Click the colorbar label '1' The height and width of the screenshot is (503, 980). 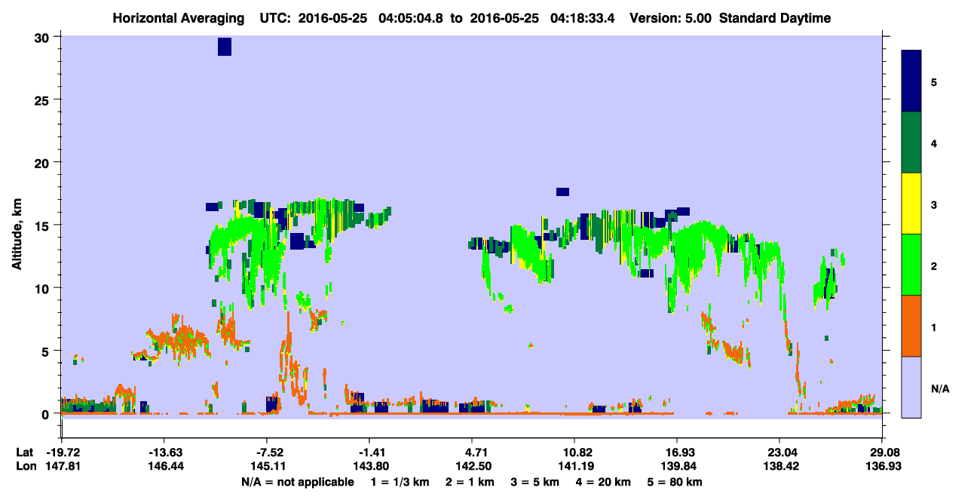[x=934, y=327]
